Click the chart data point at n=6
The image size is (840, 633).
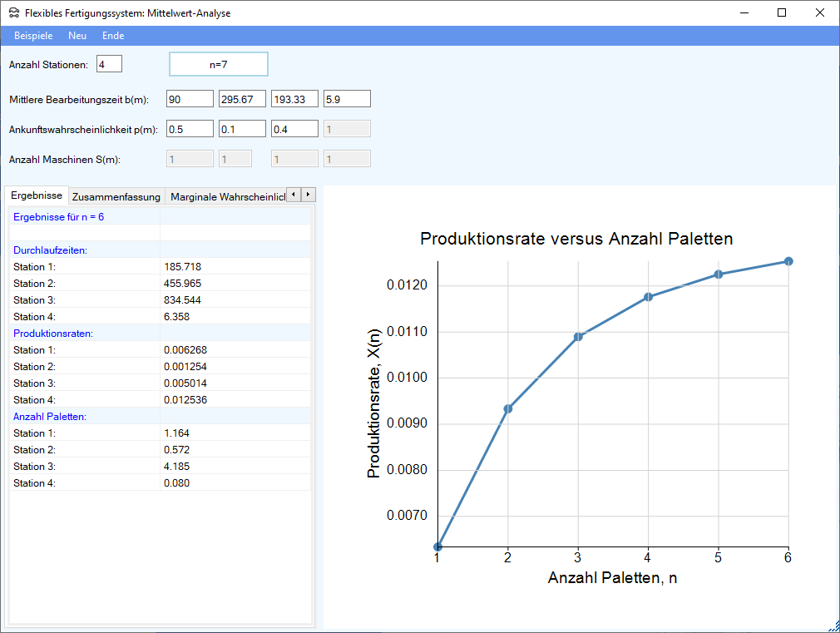pyautogui.click(x=788, y=261)
